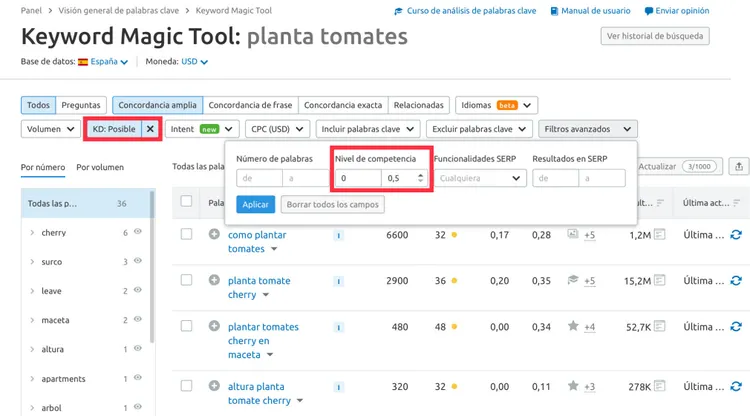Switch to the Por número tab

coord(43,167)
